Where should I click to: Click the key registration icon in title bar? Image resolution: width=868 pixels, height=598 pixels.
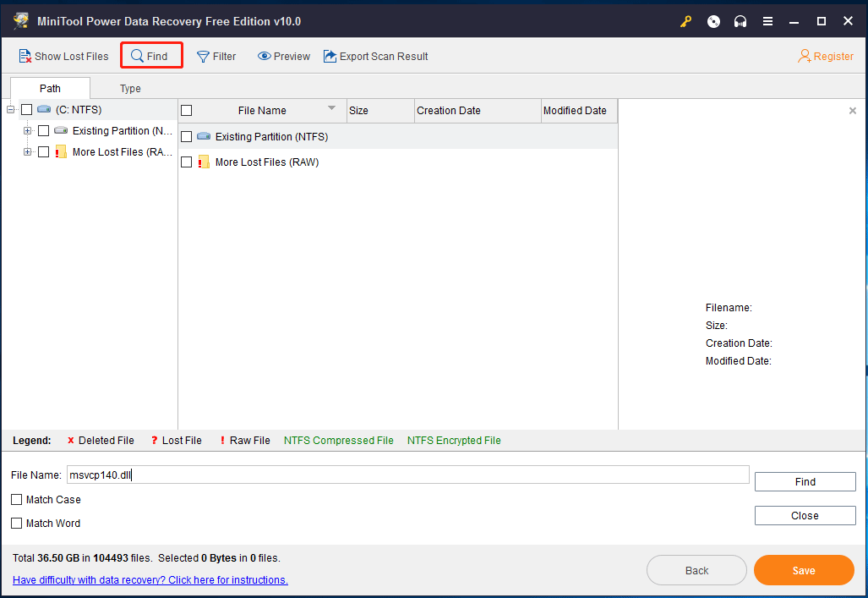pyautogui.click(x=686, y=22)
